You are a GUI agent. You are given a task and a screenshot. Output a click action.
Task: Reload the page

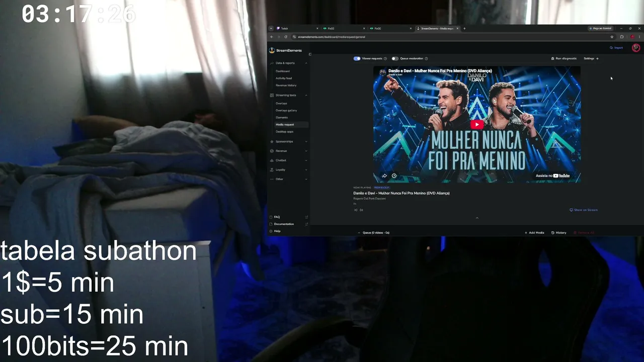(286, 37)
